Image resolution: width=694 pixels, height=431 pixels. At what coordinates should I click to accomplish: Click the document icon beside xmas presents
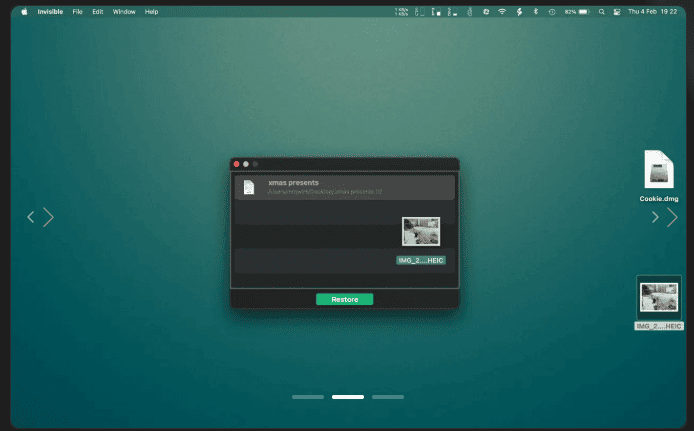click(x=249, y=187)
